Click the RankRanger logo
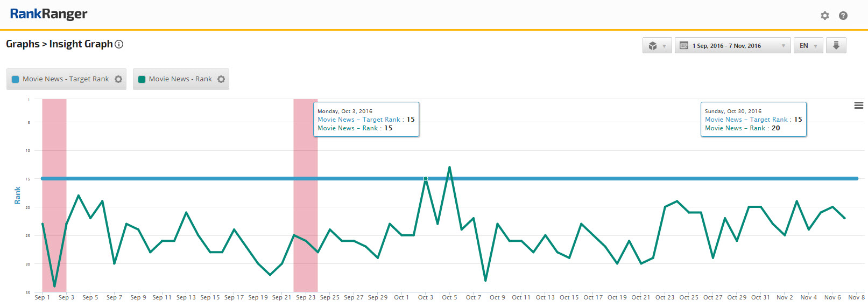Image resolution: width=868 pixels, height=307 pixels. pyautogui.click(x=48, y=14)
